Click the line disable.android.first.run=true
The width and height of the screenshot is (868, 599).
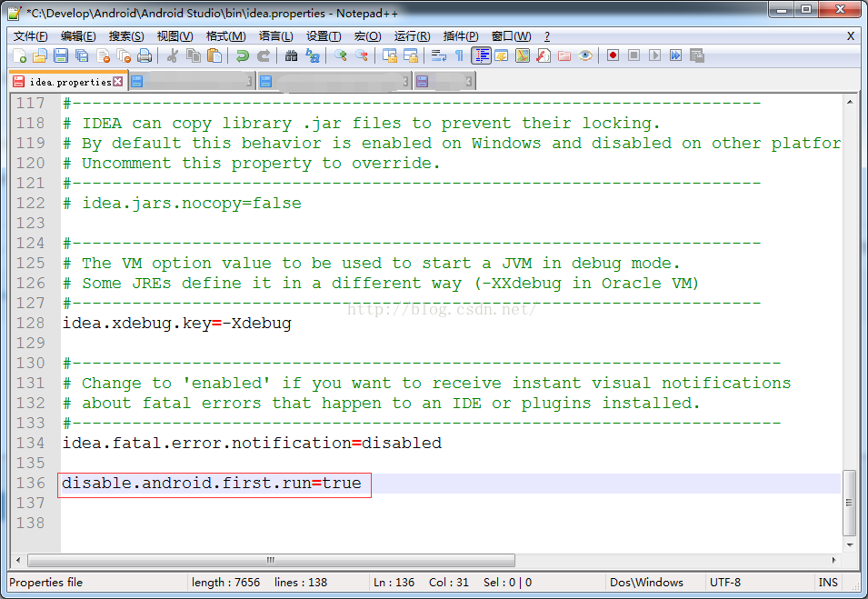(x=212, y=484)
